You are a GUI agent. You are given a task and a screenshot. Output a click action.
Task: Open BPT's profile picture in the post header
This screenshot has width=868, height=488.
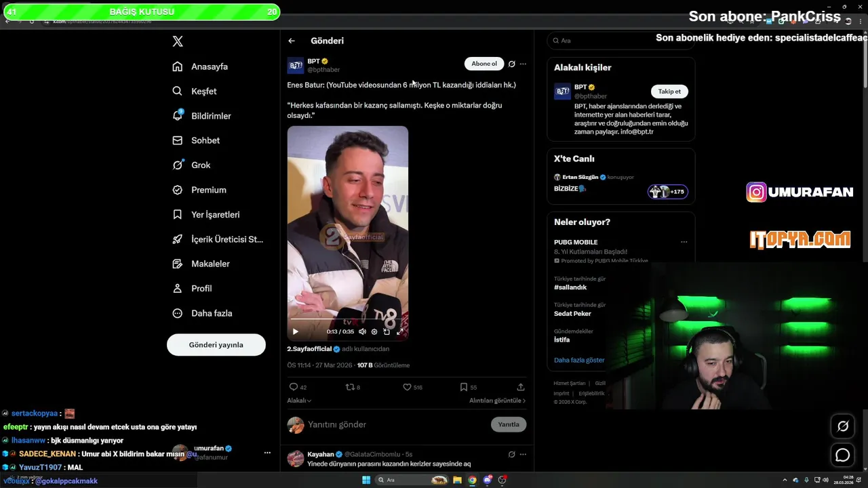click(296, 65)
